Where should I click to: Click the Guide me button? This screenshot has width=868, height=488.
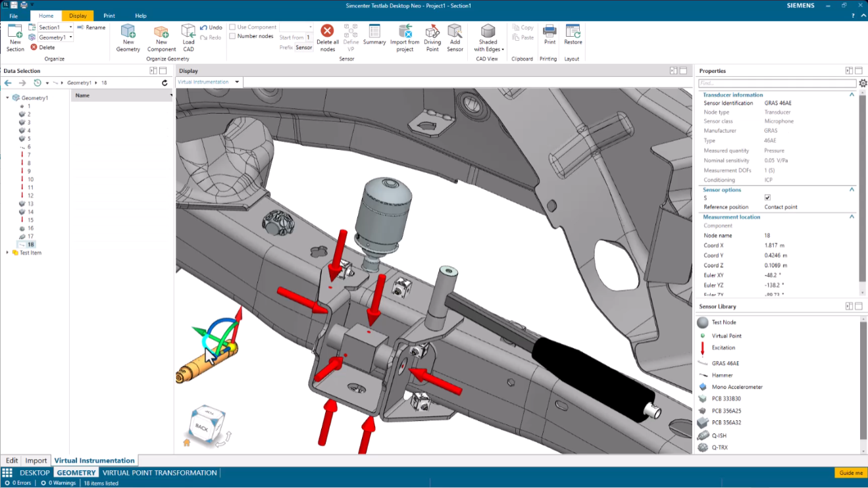(x=851, y=473)
